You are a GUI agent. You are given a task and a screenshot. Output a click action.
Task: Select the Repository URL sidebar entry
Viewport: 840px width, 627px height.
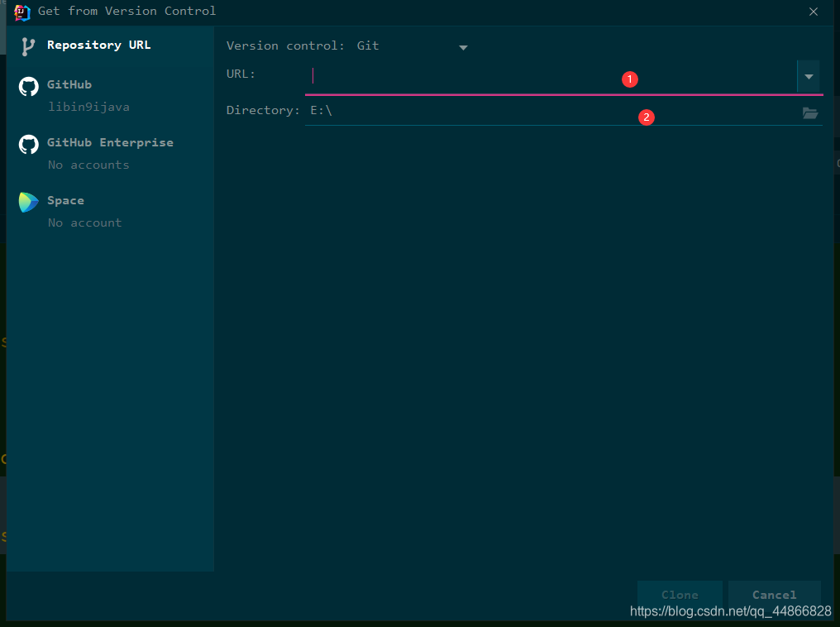tap(99, 45)
